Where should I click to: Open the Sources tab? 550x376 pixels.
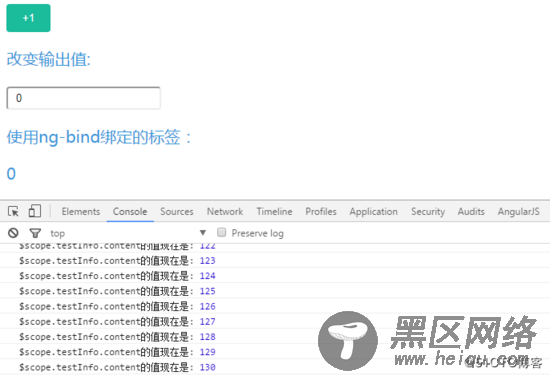177,212
